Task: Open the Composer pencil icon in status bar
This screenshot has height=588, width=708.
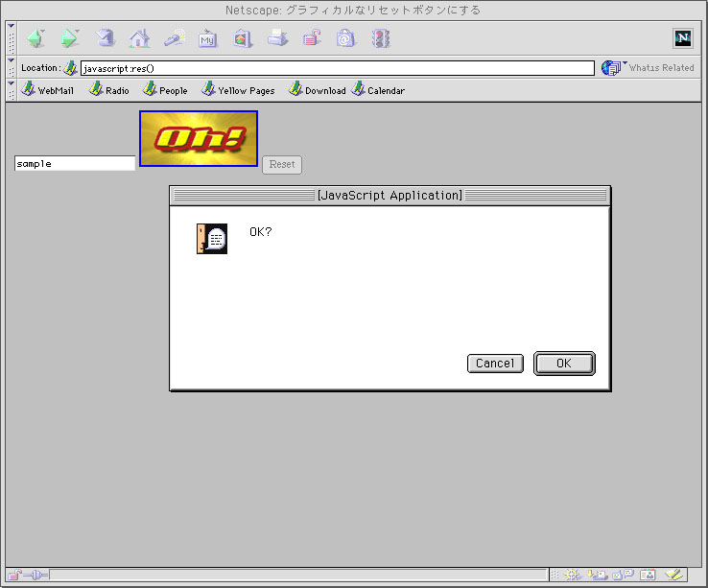Action: pyautogui.click(x=673, y=575)
